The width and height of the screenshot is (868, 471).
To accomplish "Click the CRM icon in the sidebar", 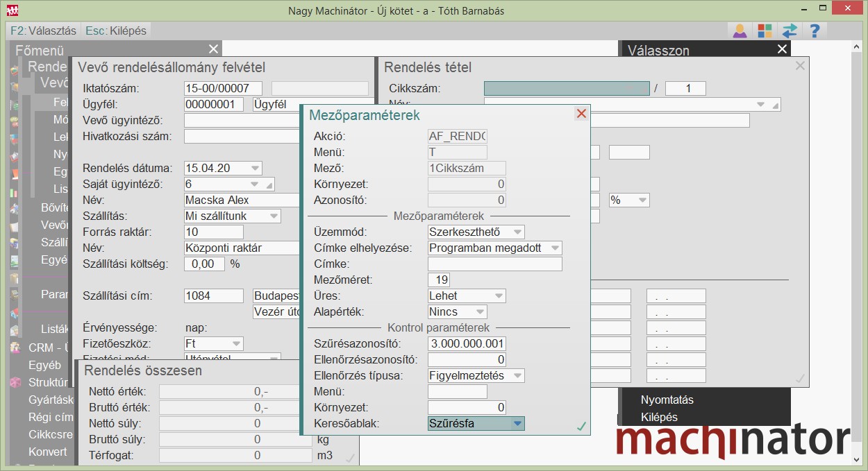I will point(15,348).
